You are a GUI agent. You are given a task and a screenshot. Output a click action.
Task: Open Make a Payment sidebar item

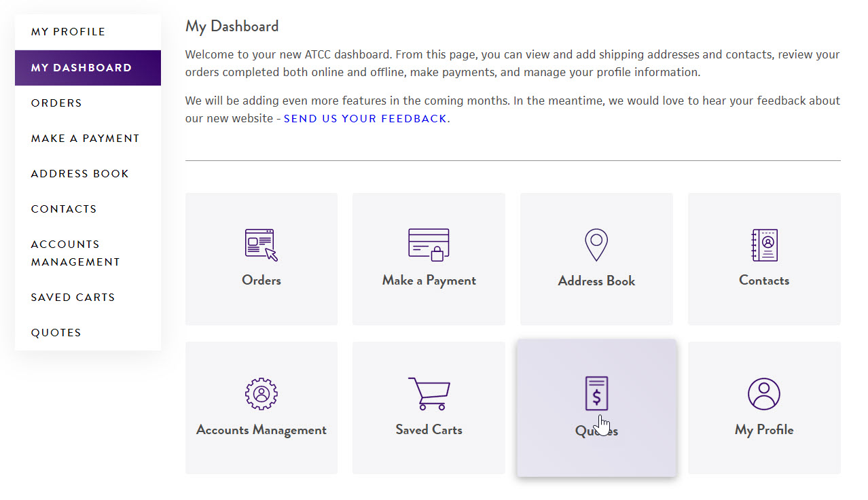(85, 139)
